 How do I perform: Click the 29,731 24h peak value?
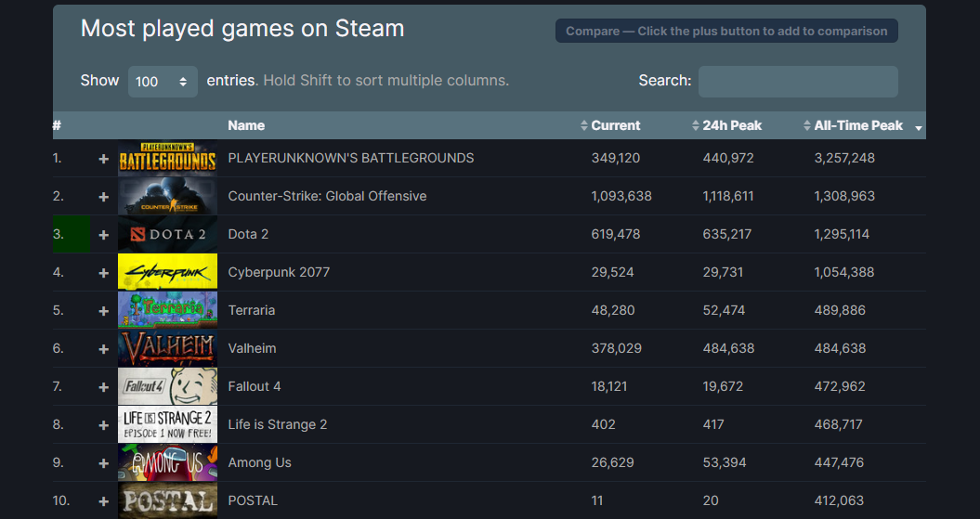point(723,272)
